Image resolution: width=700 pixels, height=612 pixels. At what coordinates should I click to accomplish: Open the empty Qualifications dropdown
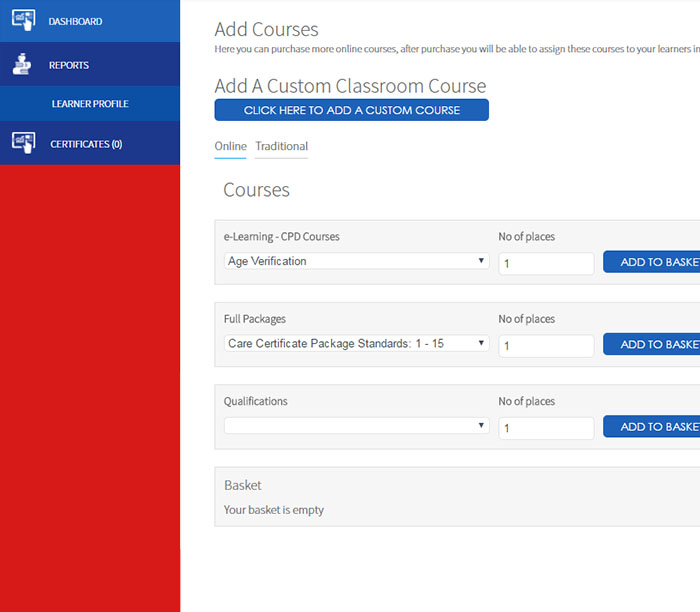coord(356,425)
